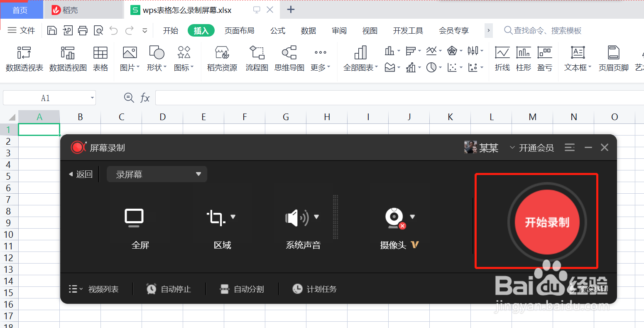Open the 录屏幕 mode dropdown
The height and width of the screenshot is (328, 644).
[157, 174]
